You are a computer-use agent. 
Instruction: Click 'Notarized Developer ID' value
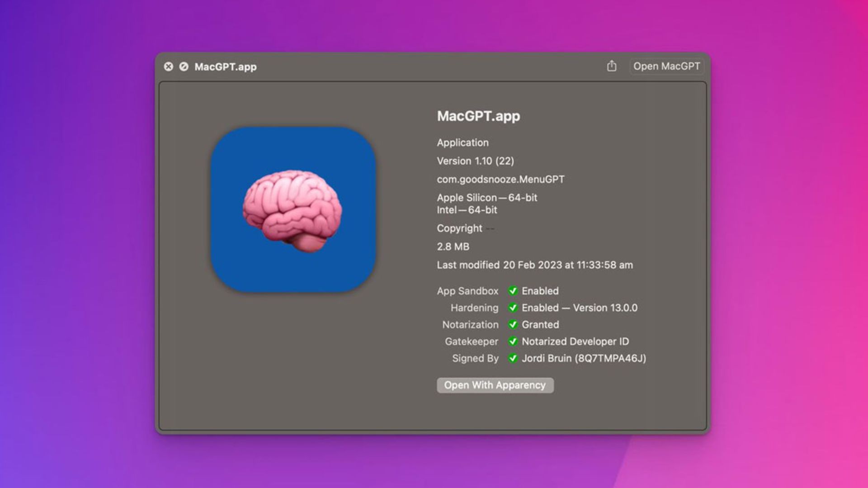click(x=575, y=341)
